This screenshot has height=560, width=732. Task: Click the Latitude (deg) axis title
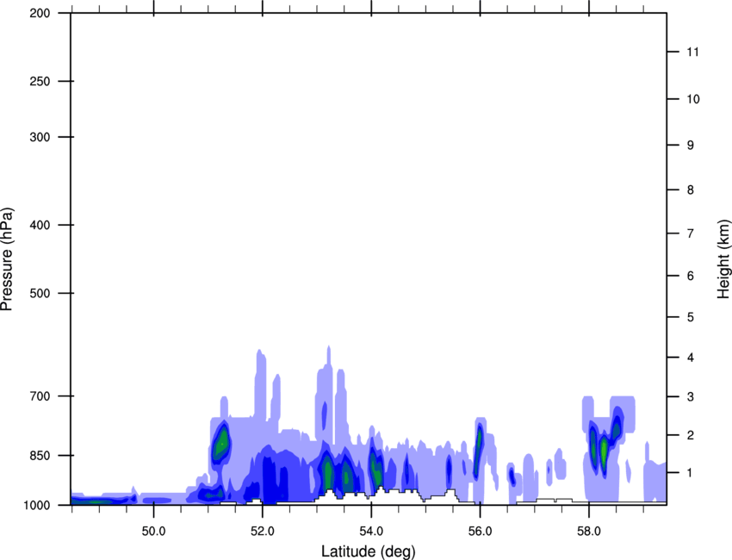click(369, 551)
